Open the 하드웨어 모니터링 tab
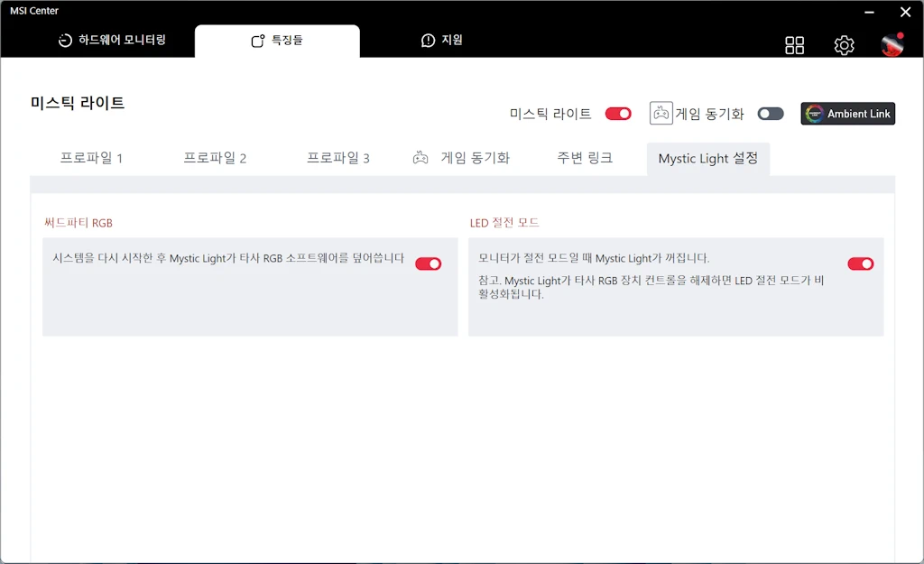 coord(112,40)
